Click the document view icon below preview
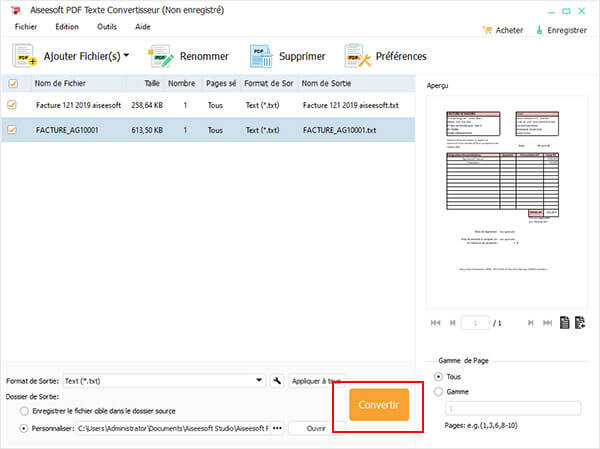The image size is (600, 449). pos(564,323)
